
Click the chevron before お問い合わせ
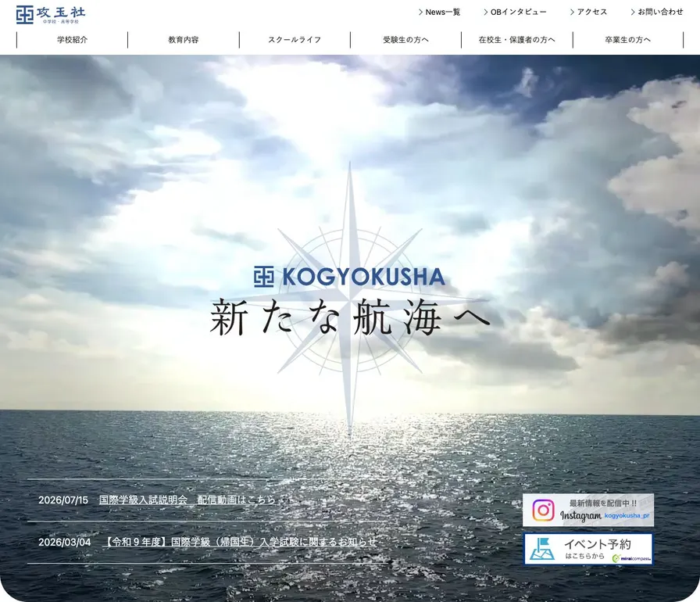coord(633,12)
